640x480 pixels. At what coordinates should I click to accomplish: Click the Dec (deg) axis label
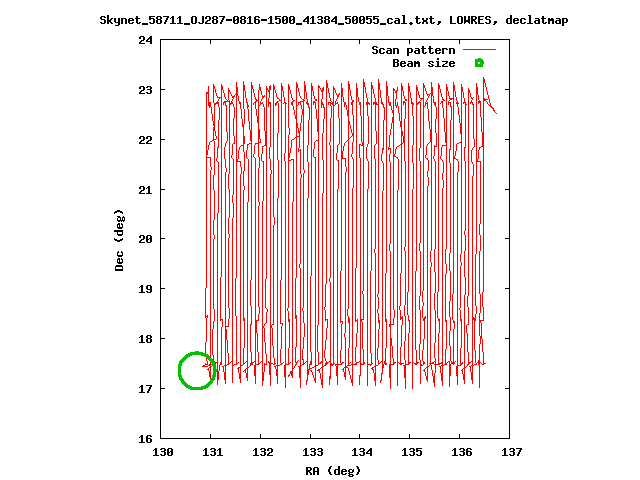point(119,240)
